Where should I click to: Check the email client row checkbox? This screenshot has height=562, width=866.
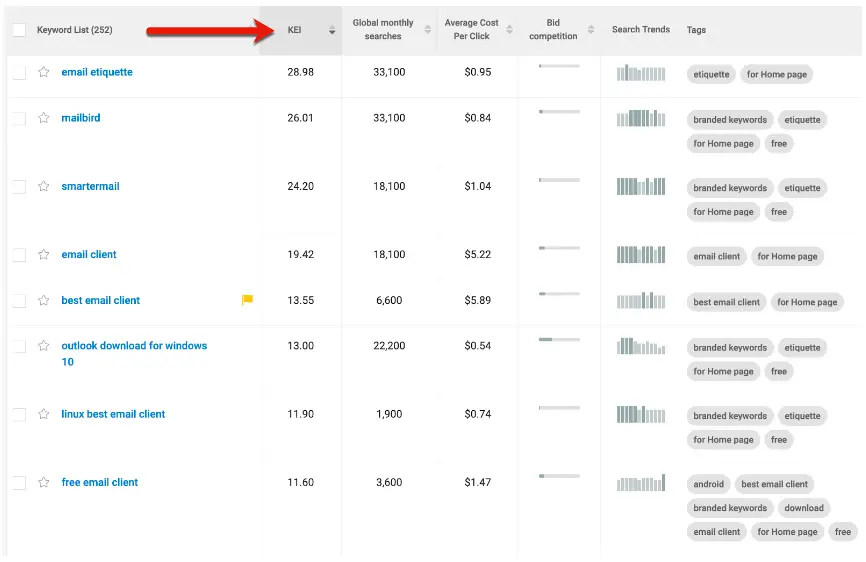click(x=19, y=255)
